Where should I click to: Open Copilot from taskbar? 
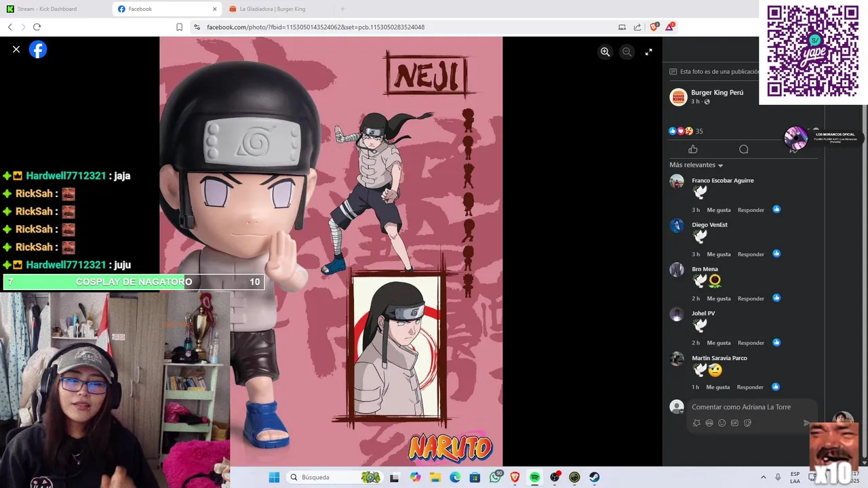tap(415, 477)
